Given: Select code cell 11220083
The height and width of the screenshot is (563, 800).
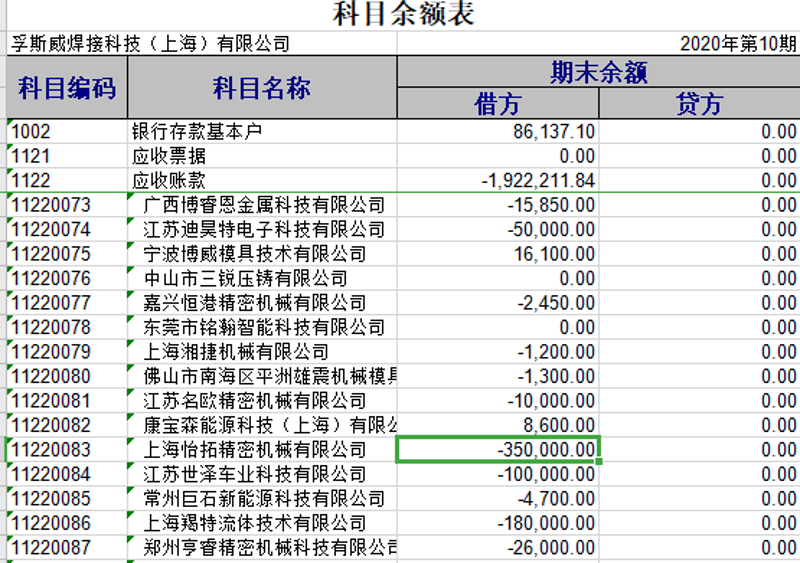Looking at the screenshot, I should point(67,450).
